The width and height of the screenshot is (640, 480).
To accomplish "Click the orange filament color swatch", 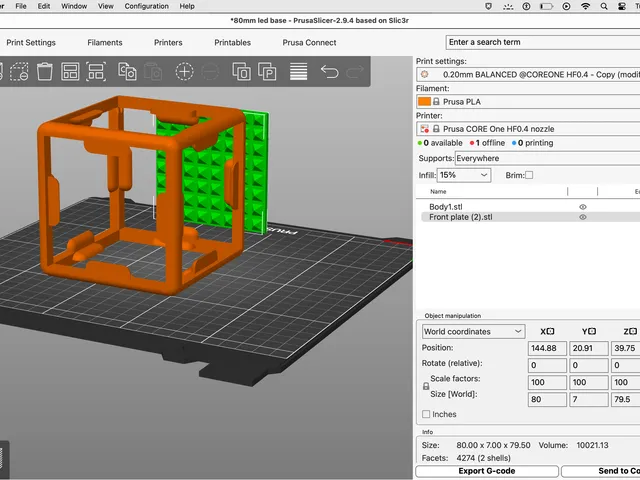I will (x=424, y=102).
